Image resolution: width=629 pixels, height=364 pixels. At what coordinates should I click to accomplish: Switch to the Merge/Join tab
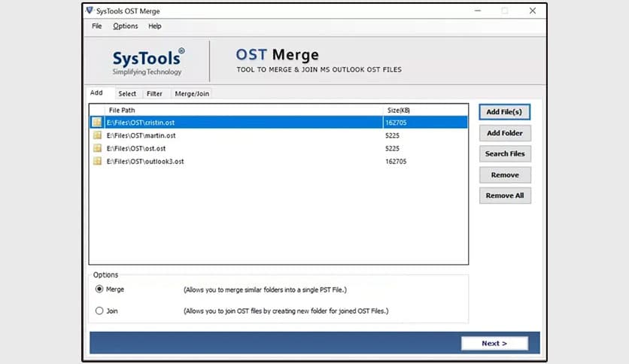point(192,93)
